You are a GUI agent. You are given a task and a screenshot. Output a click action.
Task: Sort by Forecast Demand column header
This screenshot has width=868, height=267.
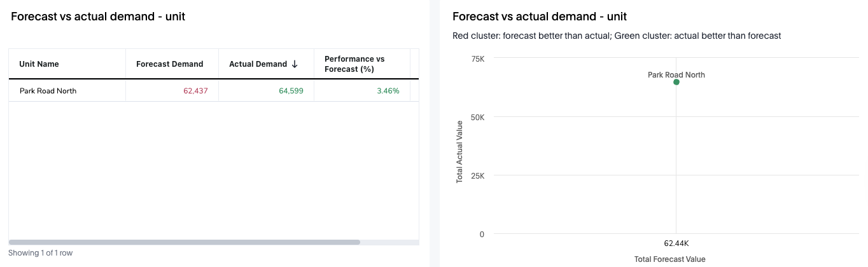pyautogui.click(x=169, y=64)
